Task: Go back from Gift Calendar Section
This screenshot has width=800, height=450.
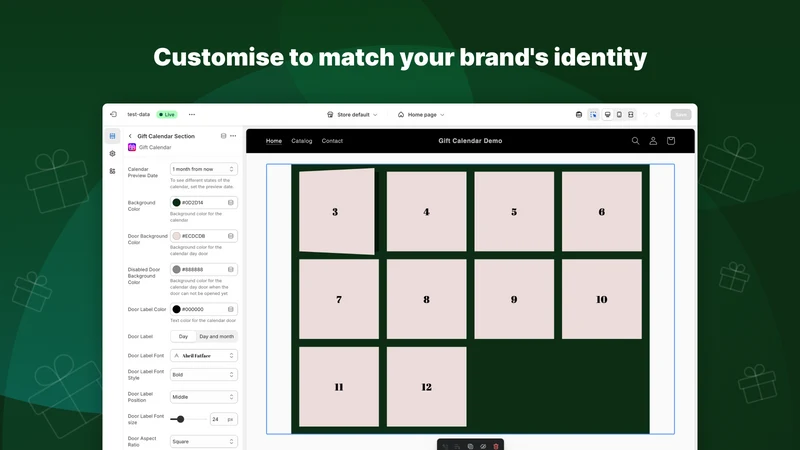Action: [130, 136]
